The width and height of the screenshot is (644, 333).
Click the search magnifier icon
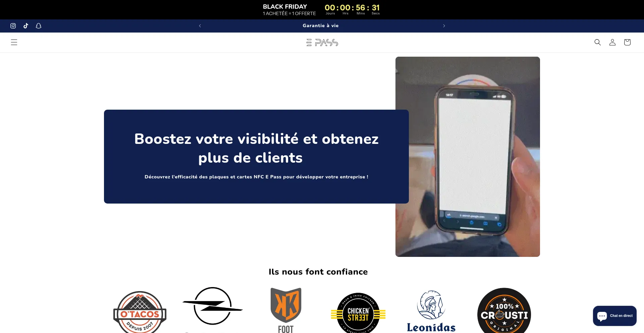[597, 42]
